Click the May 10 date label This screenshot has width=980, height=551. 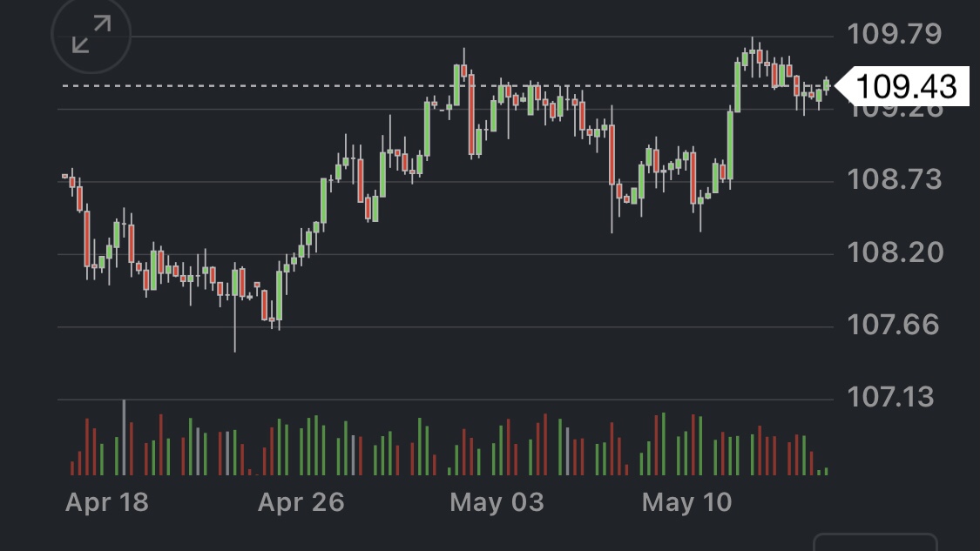click(x=688, y=502)
